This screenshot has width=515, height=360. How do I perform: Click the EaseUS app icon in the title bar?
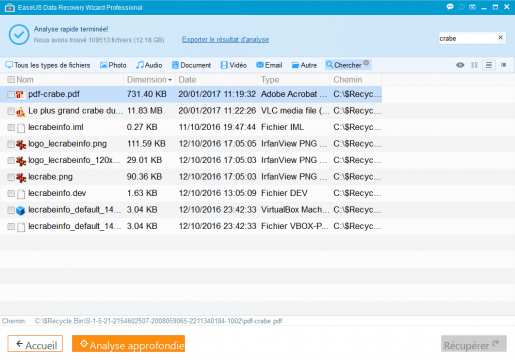coord(10,7)
